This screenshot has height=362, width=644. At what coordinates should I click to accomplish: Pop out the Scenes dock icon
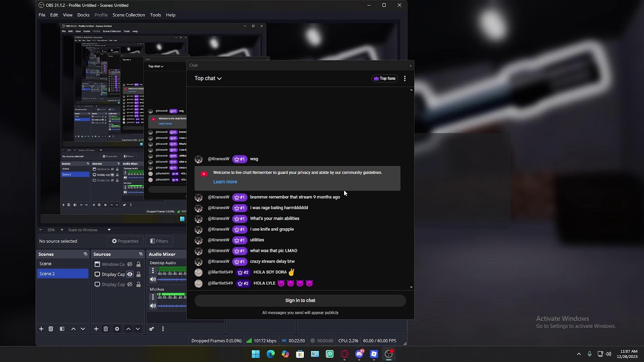[x=85, y=254]
